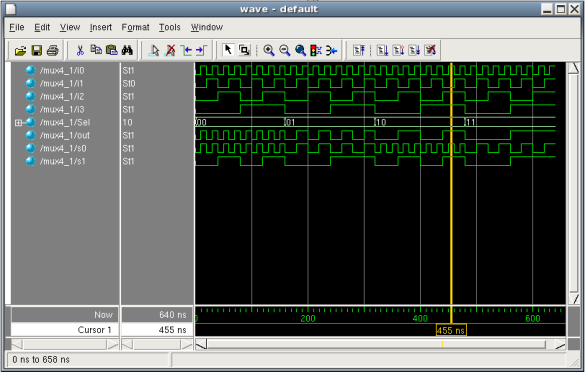Click the Delete Cursor red X icon
This screenshot has width=585, height=372.
pyautogui.click(x=171, y=50)
